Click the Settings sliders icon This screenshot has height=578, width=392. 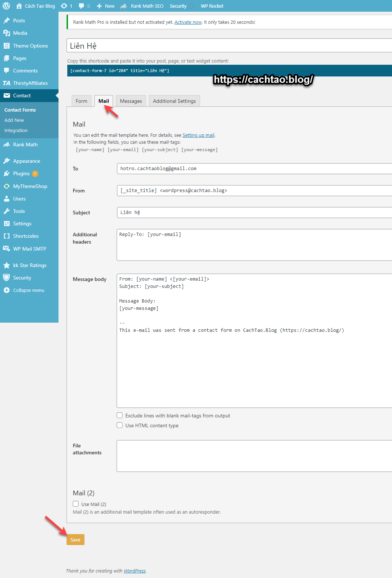coord(7,224)
